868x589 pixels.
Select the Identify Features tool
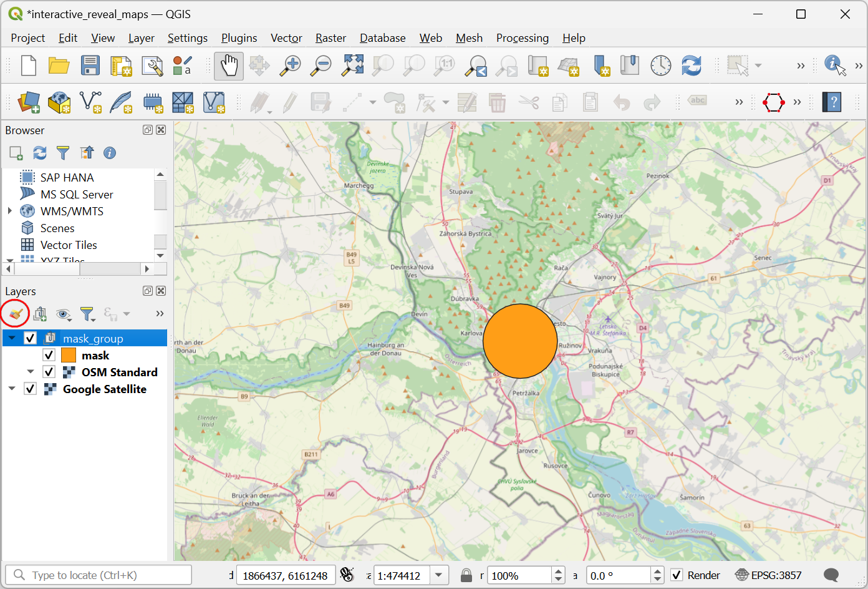pyautogui.click(x=834, y=65)
